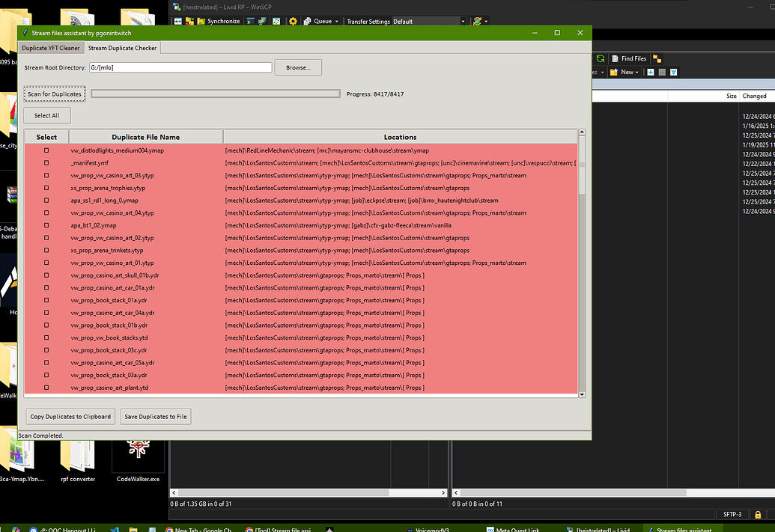Image resolution: width=775 pixels, height=532 pixels.
Task: Click the blue plus selection icon
Action: tap(650, 72)
